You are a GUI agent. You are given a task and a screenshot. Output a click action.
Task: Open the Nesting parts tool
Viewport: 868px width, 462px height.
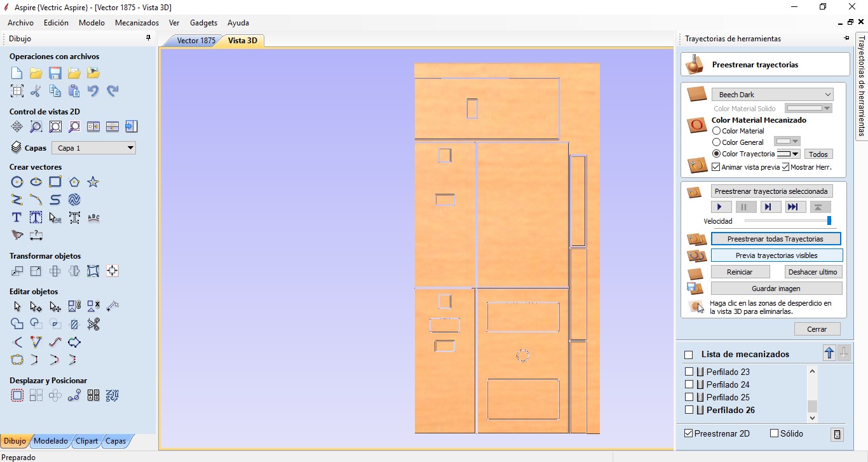click(x=112, y=395)
